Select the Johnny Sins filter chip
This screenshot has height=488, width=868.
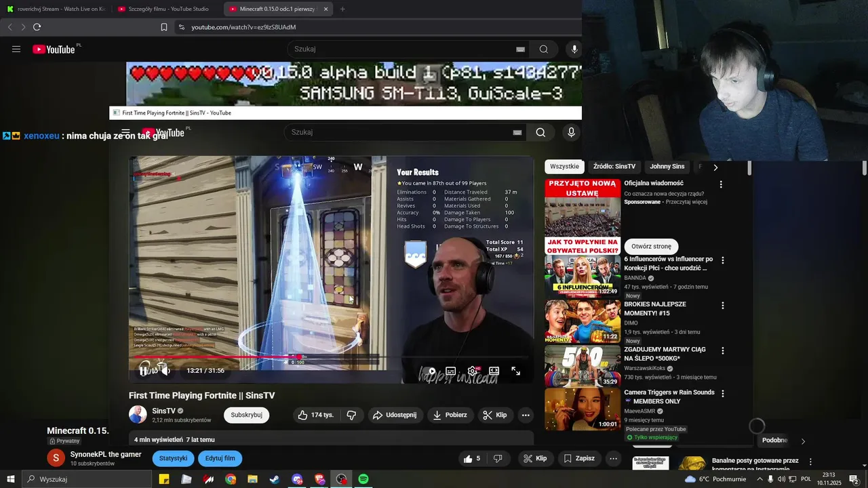(667, 166)
